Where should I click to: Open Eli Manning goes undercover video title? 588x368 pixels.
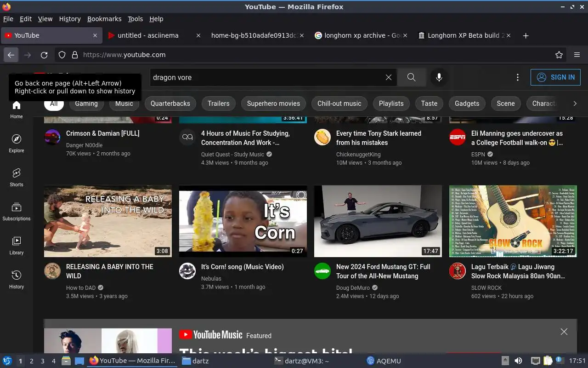(x=517, y=138)
